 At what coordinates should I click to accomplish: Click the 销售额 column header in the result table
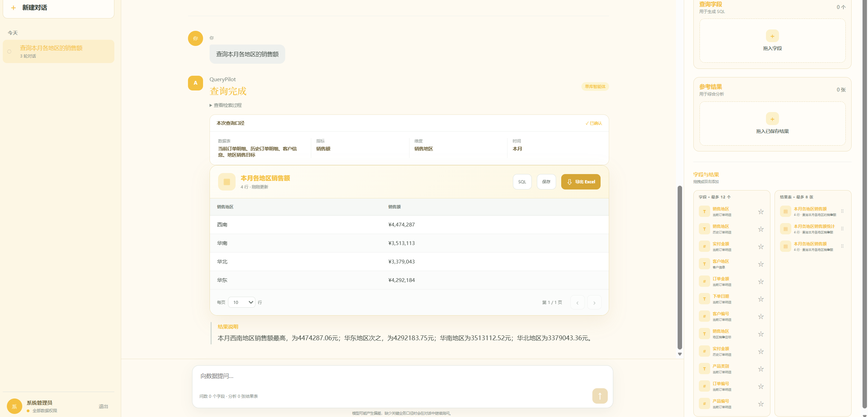(x=394, y=207)
